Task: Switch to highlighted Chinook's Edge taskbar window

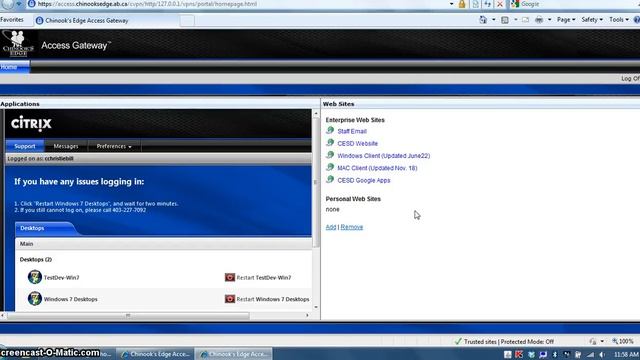Action: 234,354
